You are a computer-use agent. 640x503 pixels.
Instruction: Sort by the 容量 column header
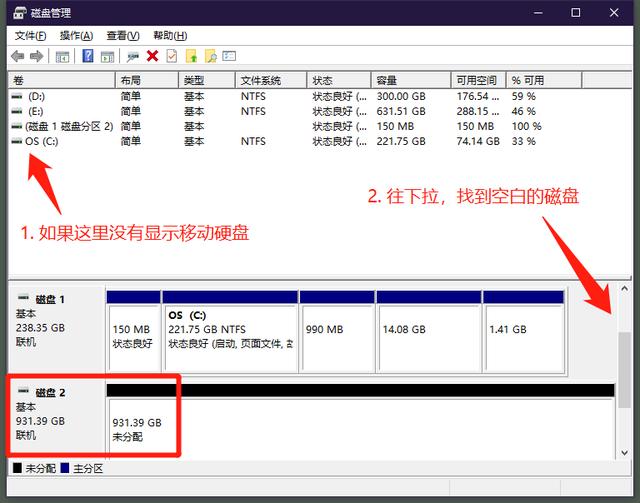[411, 80]
